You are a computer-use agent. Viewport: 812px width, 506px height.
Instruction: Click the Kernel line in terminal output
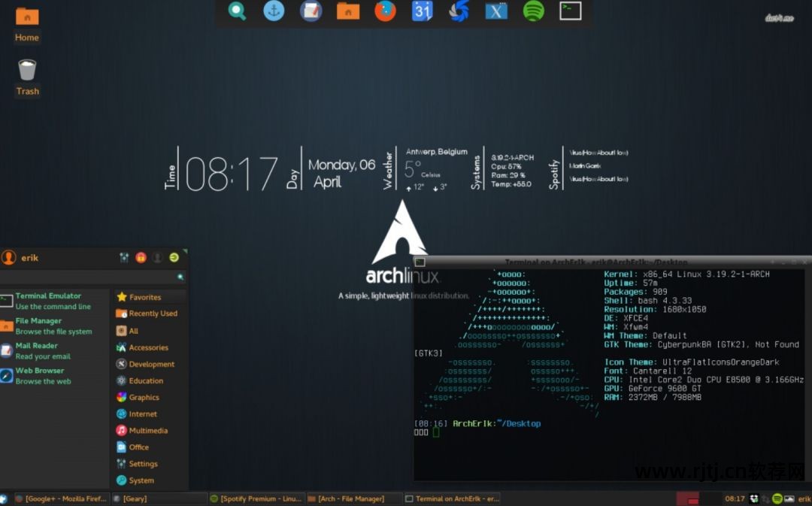686,274
